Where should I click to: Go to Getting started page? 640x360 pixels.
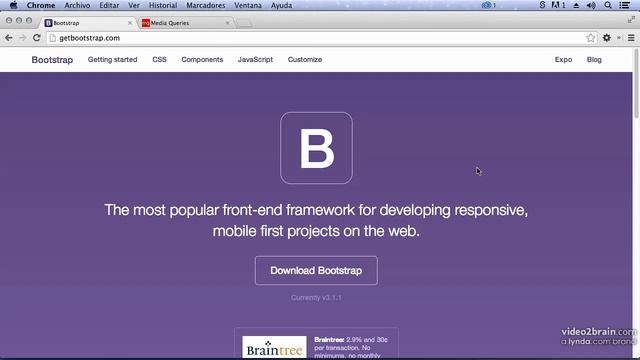(x=112, y=60)
